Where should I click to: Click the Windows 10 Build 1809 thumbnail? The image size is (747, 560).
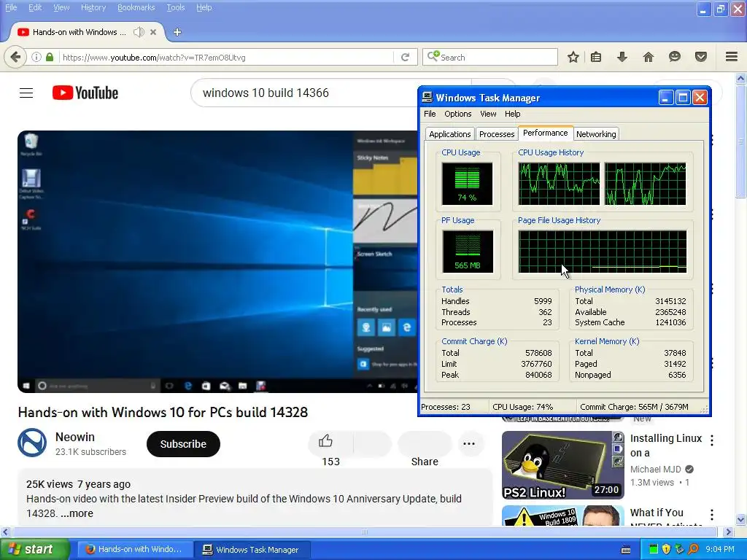point(562,516)
